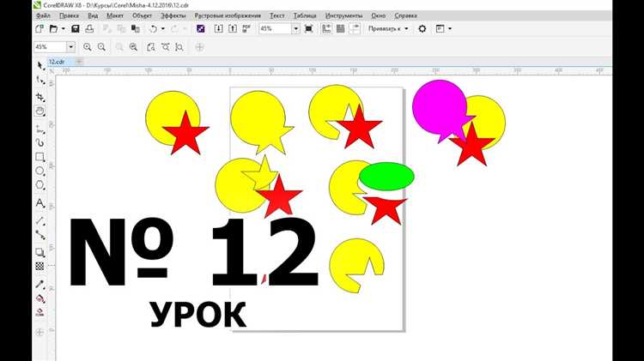Zoom out with the minus magnifier icon

click(101, 47)
